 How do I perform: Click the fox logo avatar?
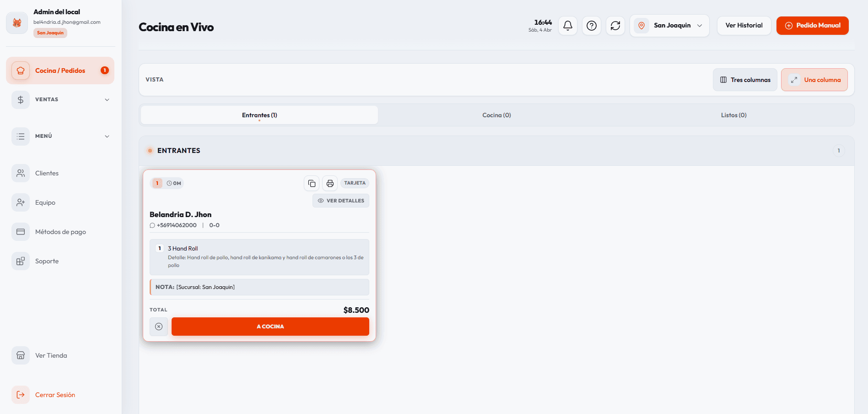(x=17, y=23)
